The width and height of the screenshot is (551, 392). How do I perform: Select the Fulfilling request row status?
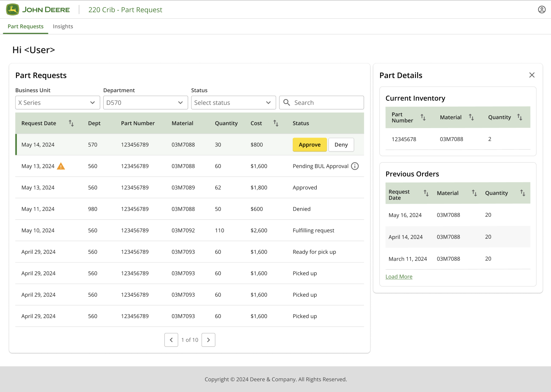coord(314,230)
